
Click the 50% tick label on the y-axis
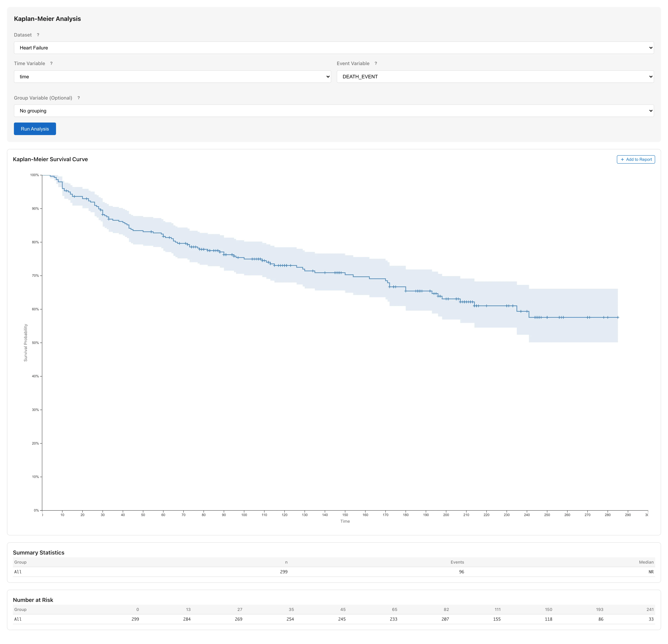click(35, 343)
